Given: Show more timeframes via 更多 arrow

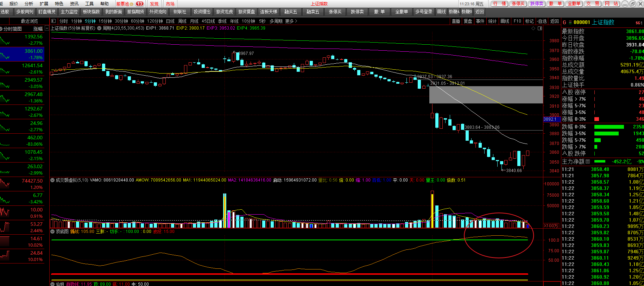Looking at the screenshot, I should [291, 21].
